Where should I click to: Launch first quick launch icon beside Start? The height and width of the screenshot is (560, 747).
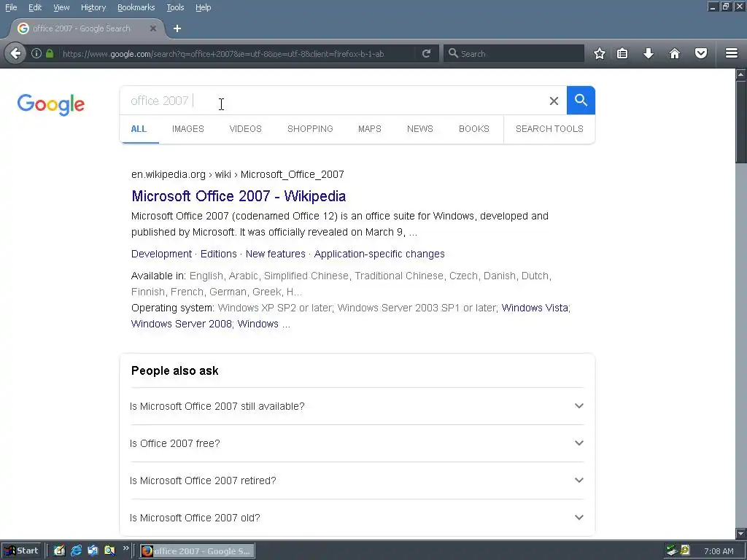click(59, 551)
